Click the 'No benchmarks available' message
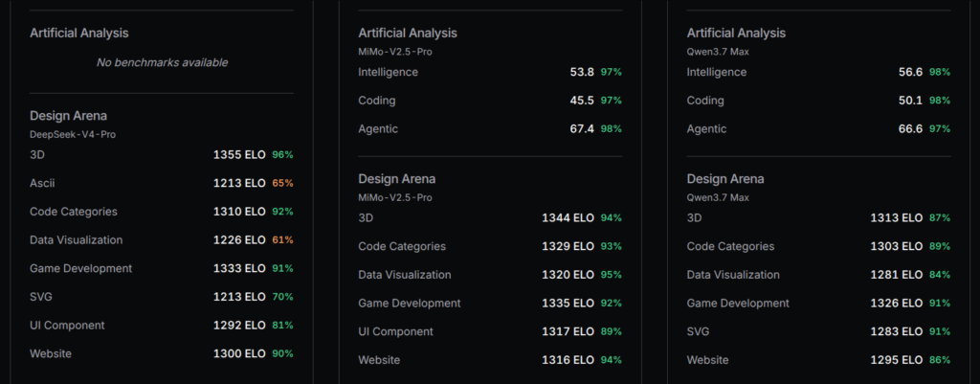This screenshot has height=384, width=980. [x=162, y=62]
